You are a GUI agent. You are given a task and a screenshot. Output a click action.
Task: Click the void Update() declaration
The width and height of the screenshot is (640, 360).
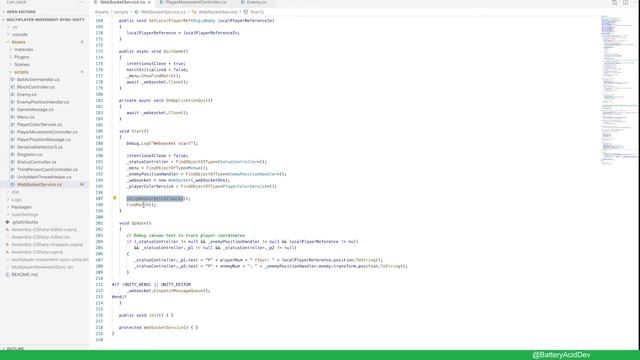click(x=135, y=223)
